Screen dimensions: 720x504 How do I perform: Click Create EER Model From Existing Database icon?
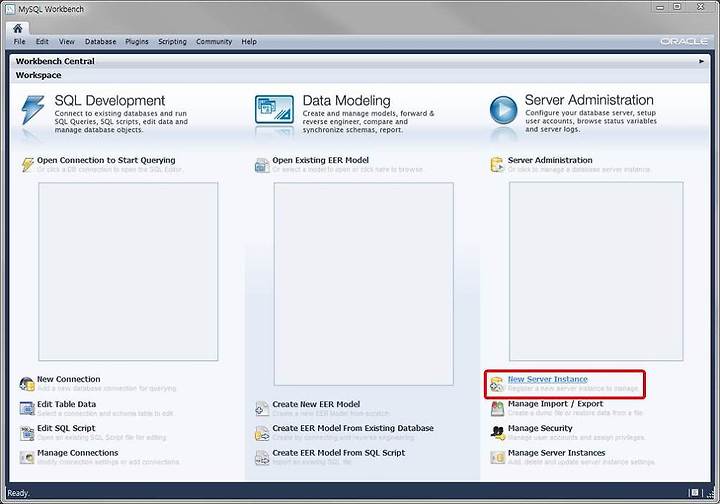click(x=262, y=432)
